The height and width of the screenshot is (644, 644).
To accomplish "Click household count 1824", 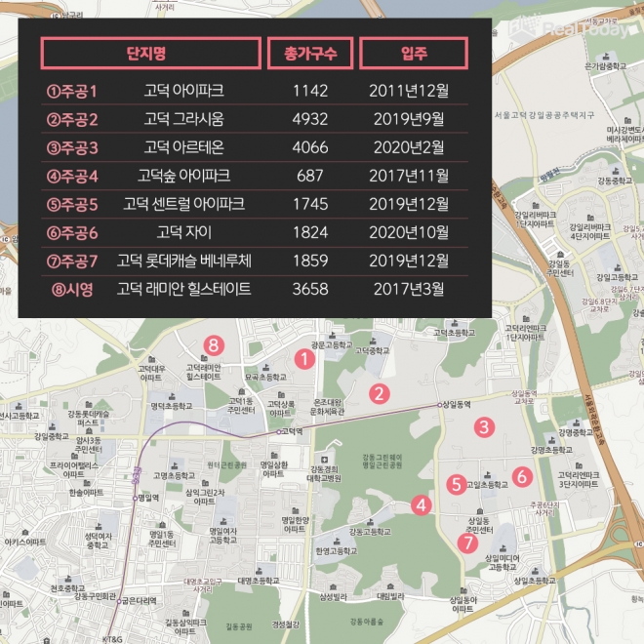I will [x=310, y=232].
